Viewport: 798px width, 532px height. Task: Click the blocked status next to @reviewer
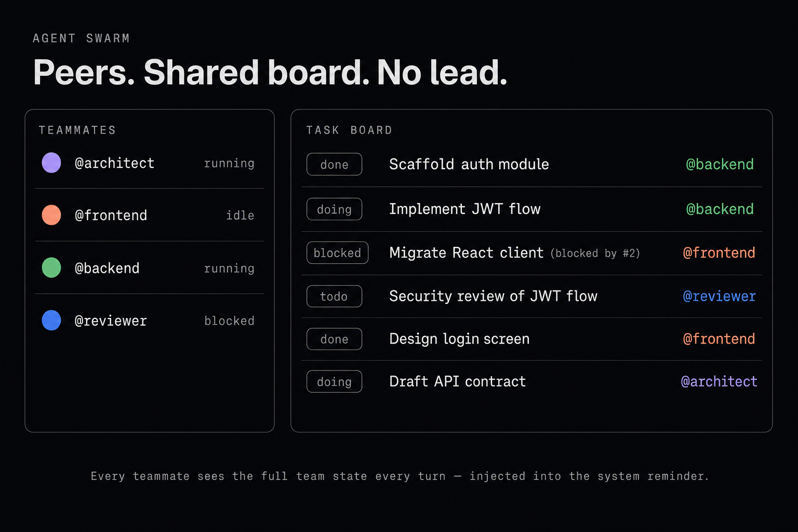pyautogui.click(x=229, y=321)
